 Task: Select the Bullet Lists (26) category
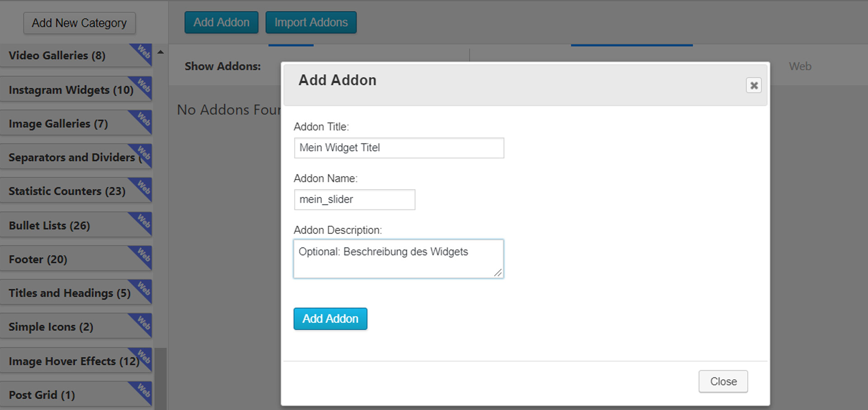coord(76,225)
